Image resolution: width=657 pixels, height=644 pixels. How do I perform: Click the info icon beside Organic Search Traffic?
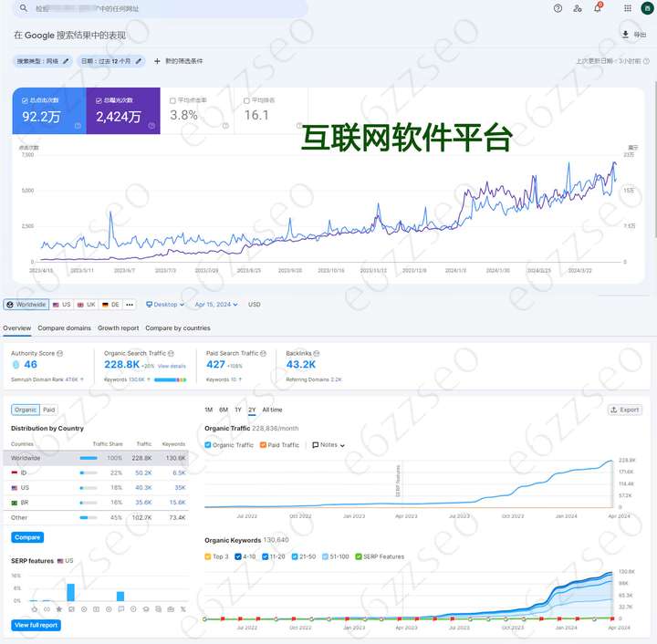click(171, 353)
